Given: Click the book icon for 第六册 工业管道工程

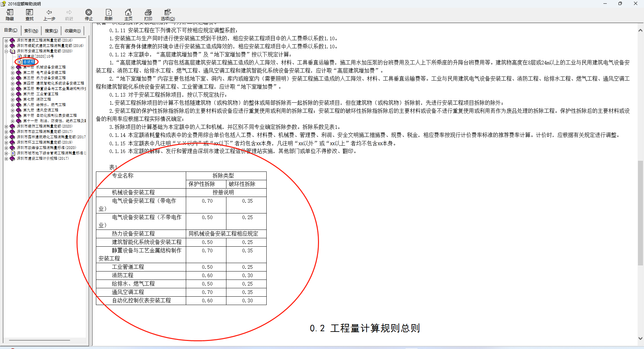Looking at the screenshot, I should [19, 94].
